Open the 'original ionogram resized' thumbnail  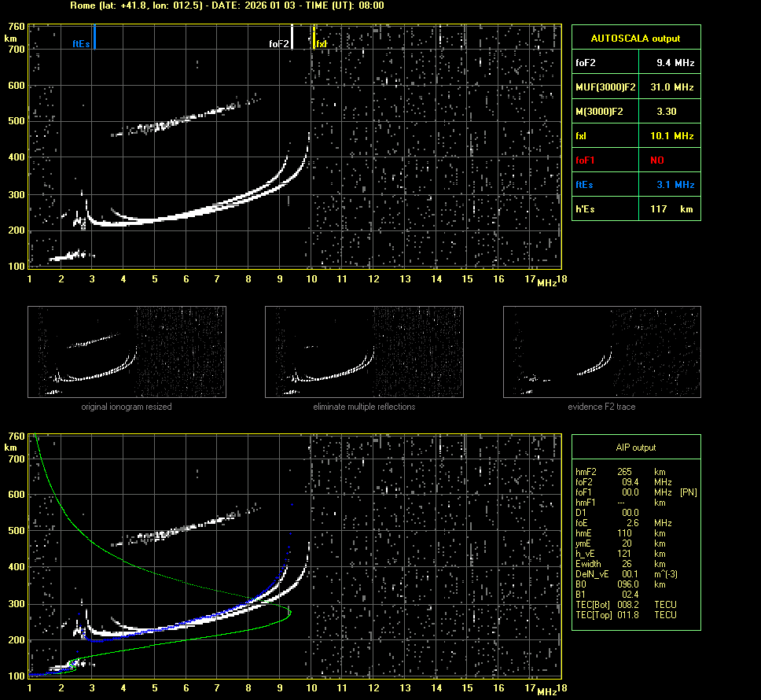click(x=127, y=352)
